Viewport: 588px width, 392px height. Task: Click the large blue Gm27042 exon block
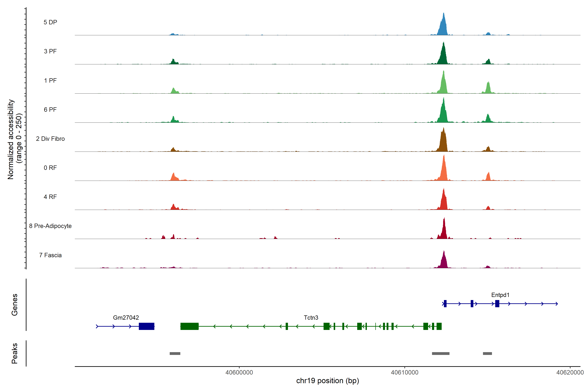click(147, 326)
